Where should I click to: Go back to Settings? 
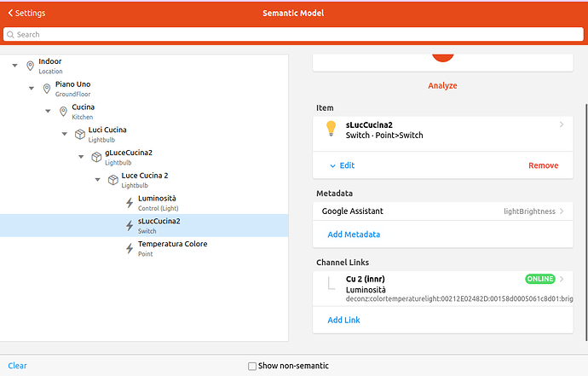point(26,14)
